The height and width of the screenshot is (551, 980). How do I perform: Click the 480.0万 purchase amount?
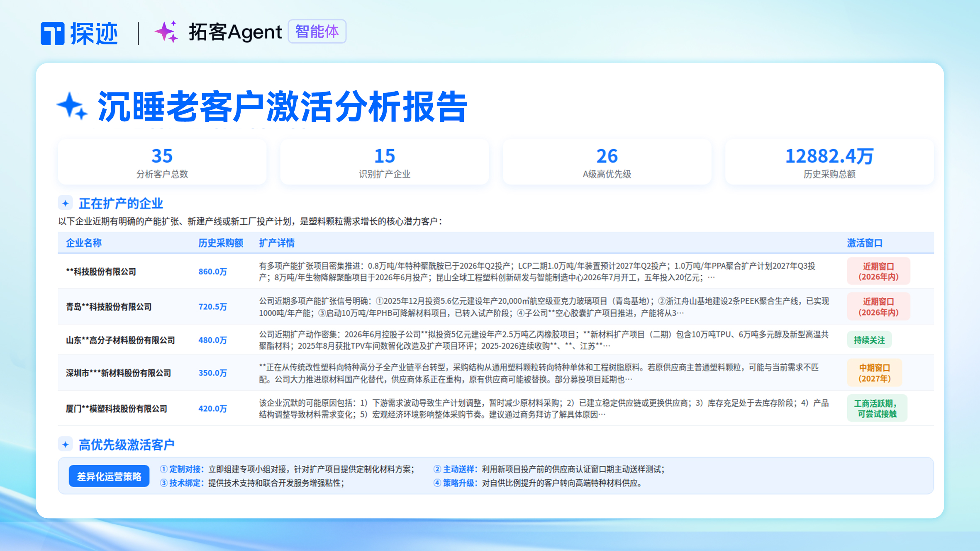click(212, 340)
